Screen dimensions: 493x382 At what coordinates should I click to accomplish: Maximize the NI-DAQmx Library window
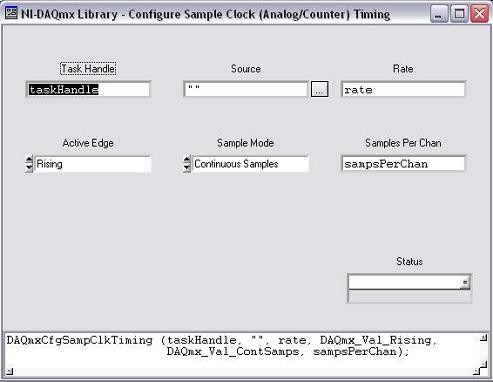459,14
